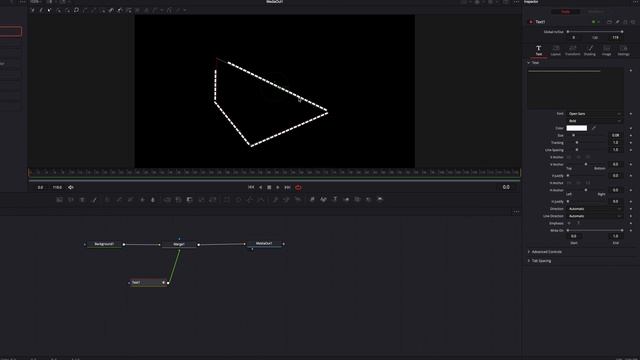Add a Color Curves node from the toolbar
This screenshot has width=640, height=360.
click(119, 200)
